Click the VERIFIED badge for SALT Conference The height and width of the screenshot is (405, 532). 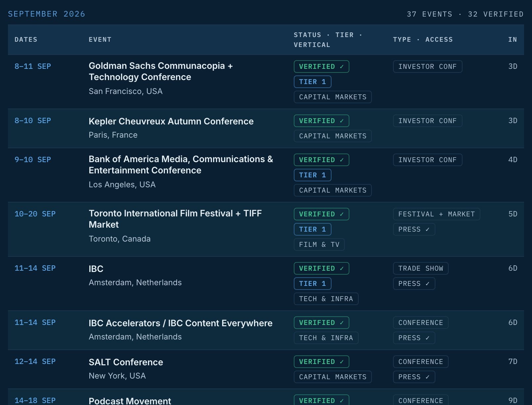point(321,362)
